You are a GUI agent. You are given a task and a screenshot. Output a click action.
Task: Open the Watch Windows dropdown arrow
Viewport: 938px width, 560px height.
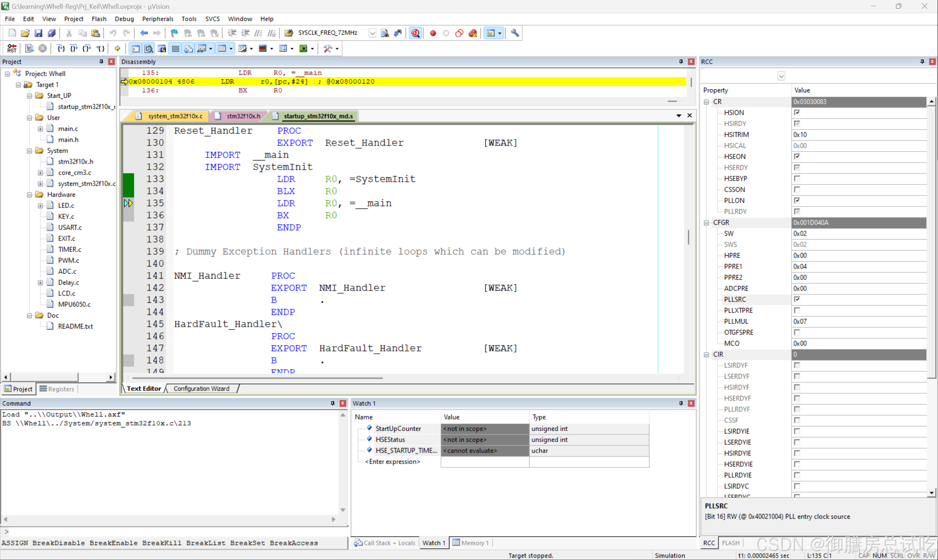pyautogui.click(x=211, y=48)
